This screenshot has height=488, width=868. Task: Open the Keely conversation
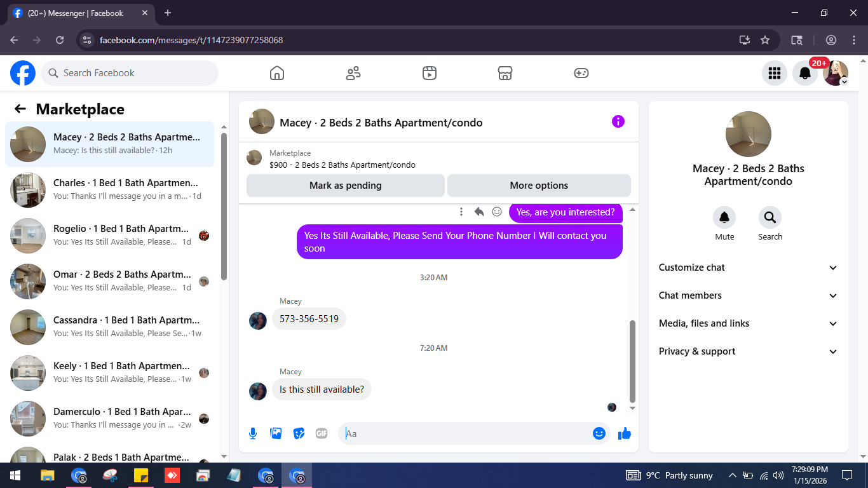[x=109, y=373]
